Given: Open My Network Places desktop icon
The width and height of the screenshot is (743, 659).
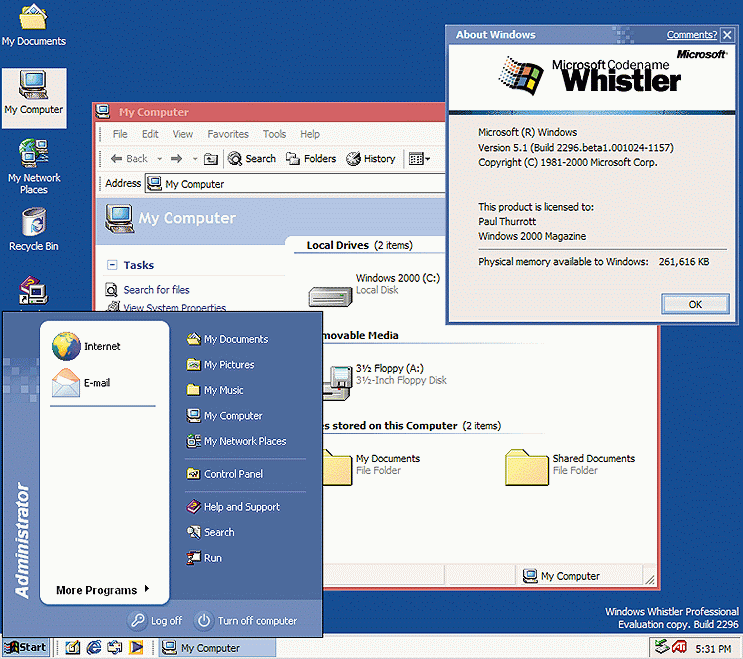Looking at the screenshot, I should tap(34, 166).
